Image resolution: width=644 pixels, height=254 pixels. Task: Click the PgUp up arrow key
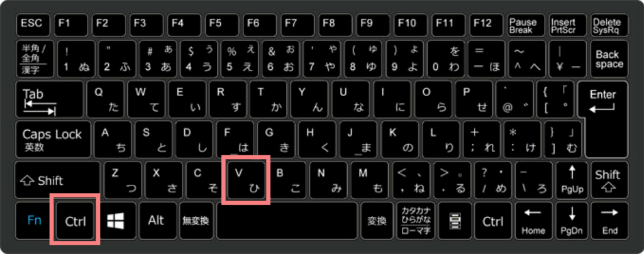572,180
